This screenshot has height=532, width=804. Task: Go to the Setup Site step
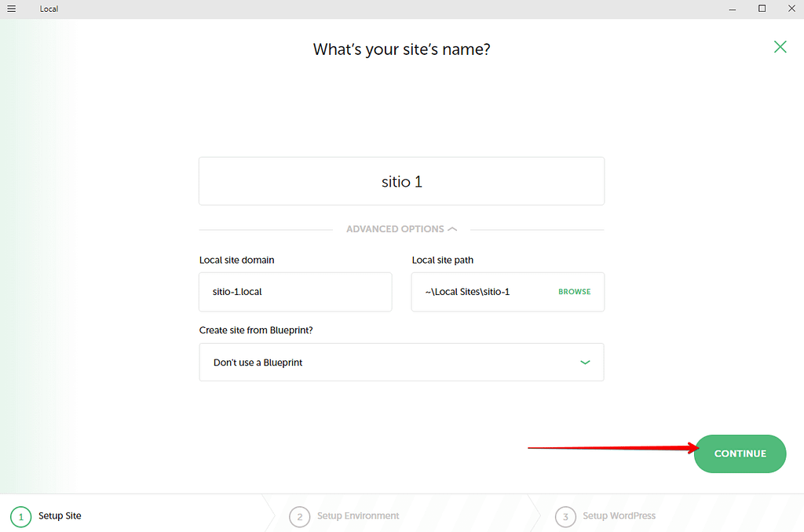pos(60,516)
